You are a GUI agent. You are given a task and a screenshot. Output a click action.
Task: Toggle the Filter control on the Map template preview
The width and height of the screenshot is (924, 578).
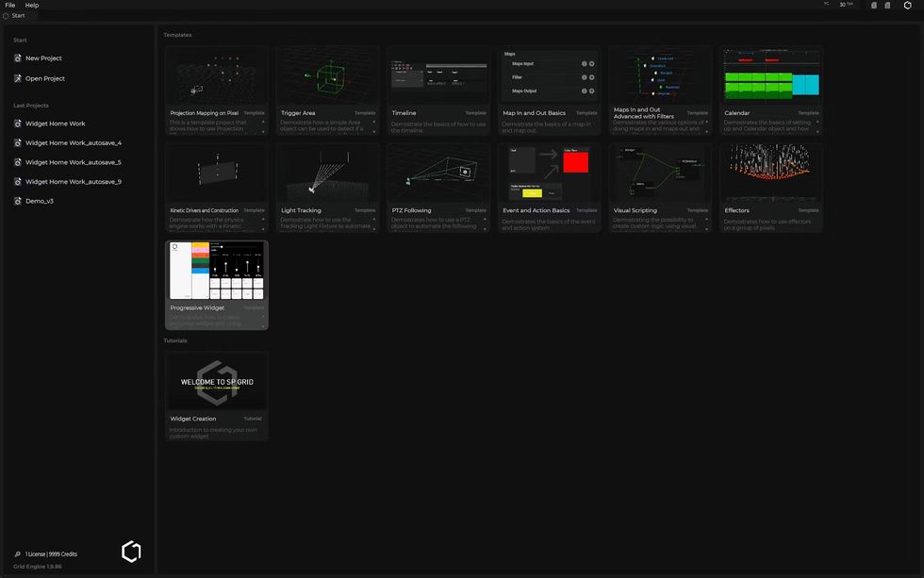coord(591,77)
